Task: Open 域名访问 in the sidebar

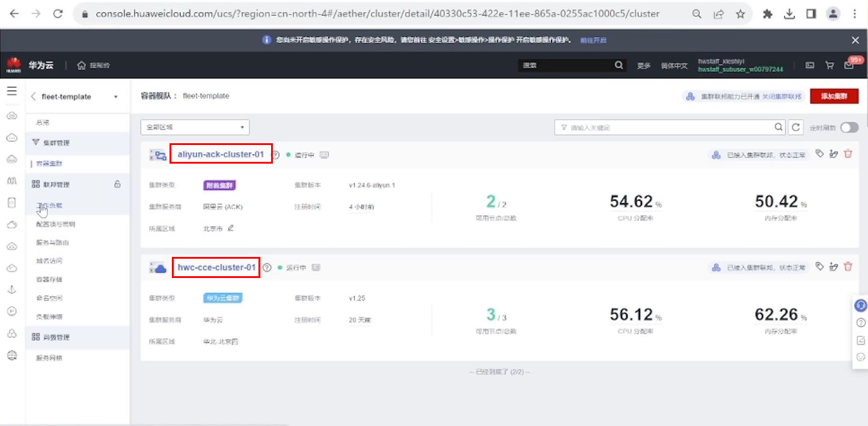Action: tap(49, 261)
